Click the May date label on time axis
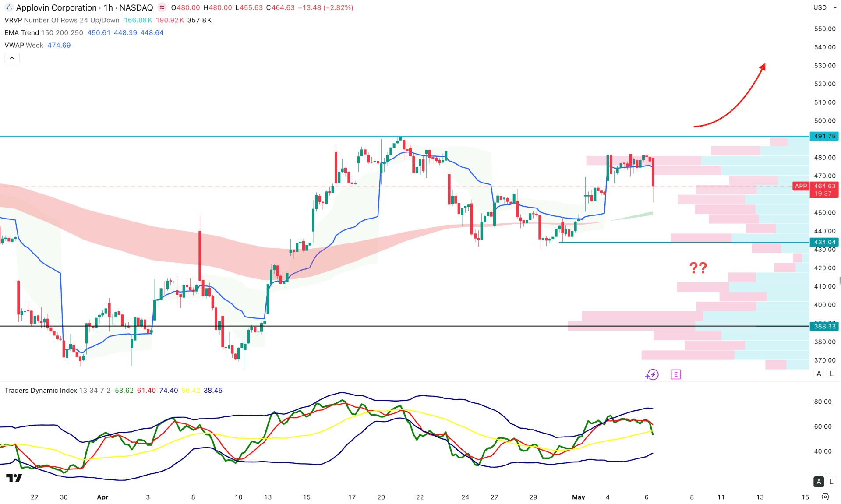This screenshot has height=504, width=841. pos(579,497)
